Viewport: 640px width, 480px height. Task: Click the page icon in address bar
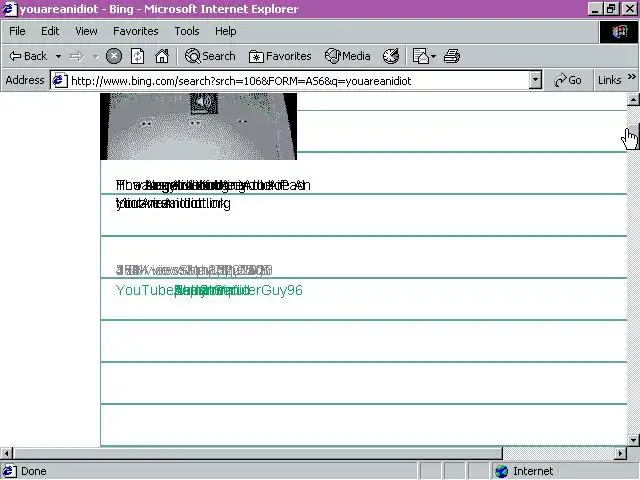pyautogui.click(x=60, y=80)
